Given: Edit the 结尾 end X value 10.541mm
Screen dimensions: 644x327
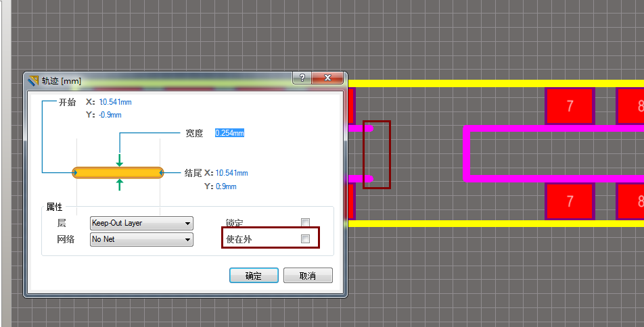Looking at the screenshot, I should (x=231, y=174).
